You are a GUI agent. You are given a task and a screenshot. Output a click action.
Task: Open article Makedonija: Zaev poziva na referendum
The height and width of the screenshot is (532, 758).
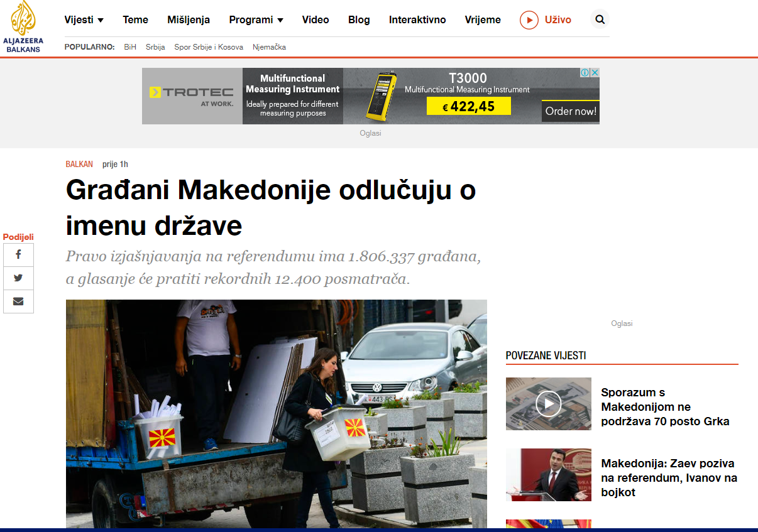tap(669, 478)
